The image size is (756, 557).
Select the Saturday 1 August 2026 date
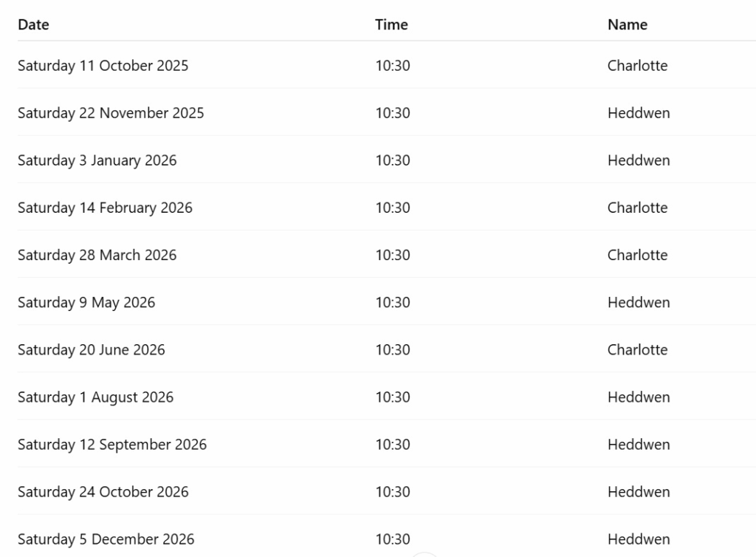[x=95, y=397]
